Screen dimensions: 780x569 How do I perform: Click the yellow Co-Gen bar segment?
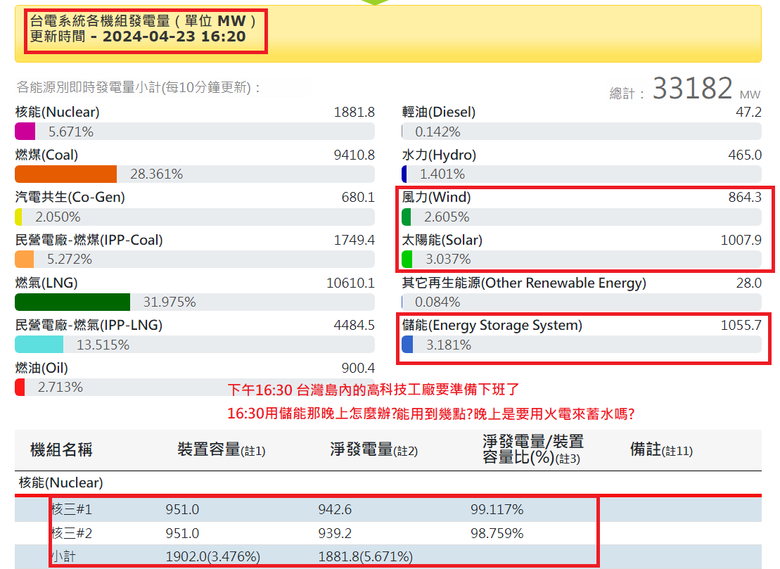point(18,217)
